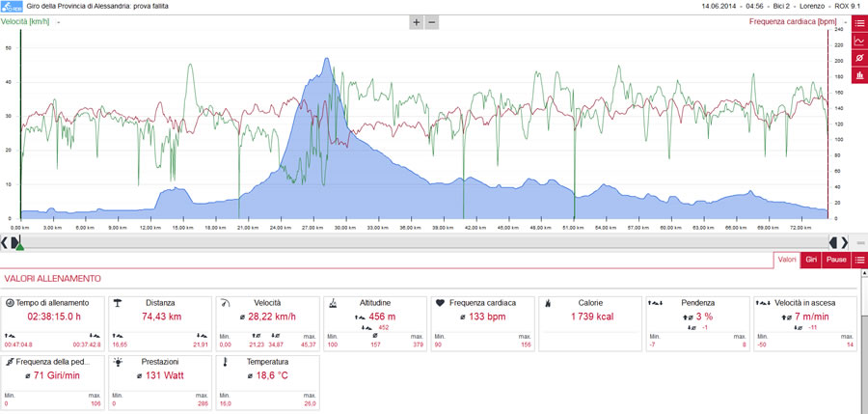Click the cycling app logo icon

11,7
